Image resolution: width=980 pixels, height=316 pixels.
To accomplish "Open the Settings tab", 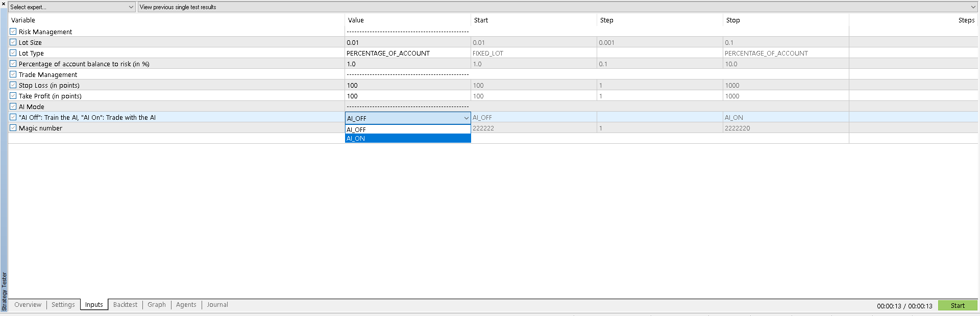I will (63, 305).
